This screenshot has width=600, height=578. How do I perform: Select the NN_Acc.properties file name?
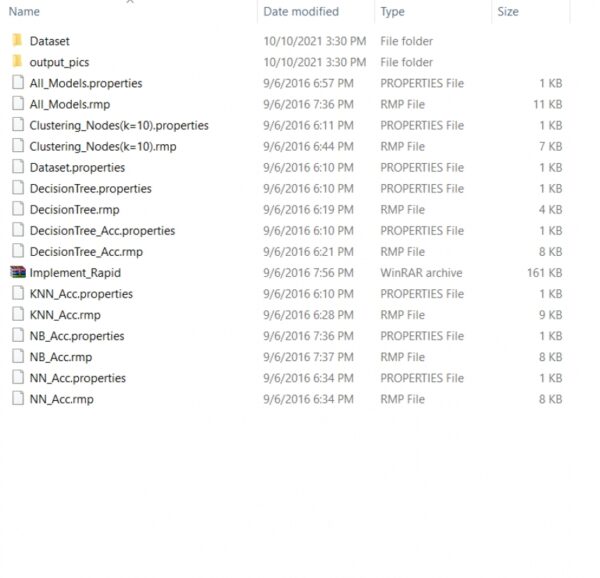pos(78,378)
